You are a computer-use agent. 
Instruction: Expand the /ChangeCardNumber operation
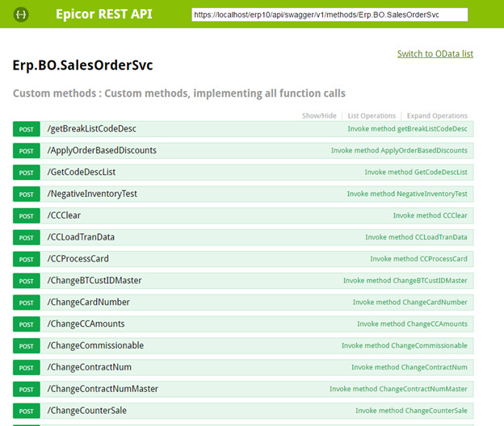[88, 302]
